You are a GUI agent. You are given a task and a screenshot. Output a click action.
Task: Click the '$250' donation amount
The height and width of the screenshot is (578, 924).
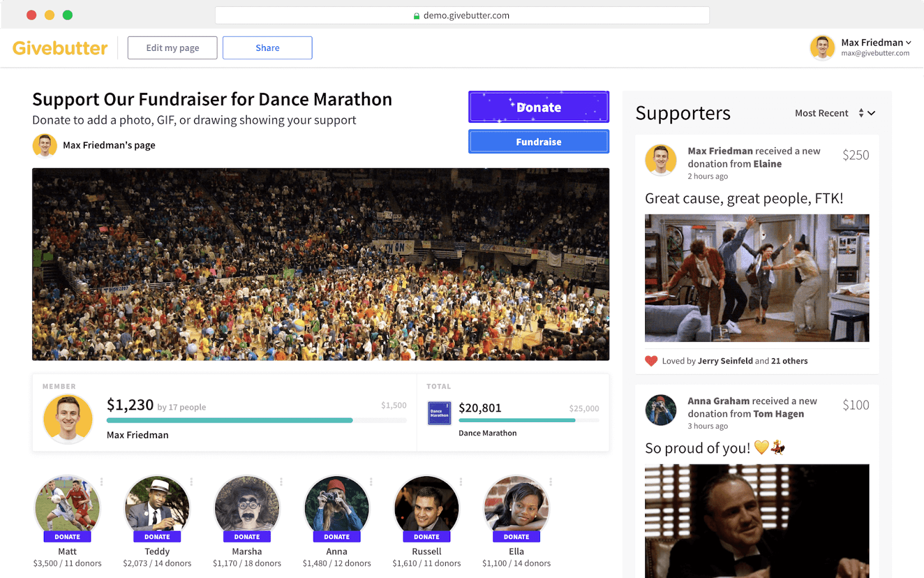click(x=855, y=155)
